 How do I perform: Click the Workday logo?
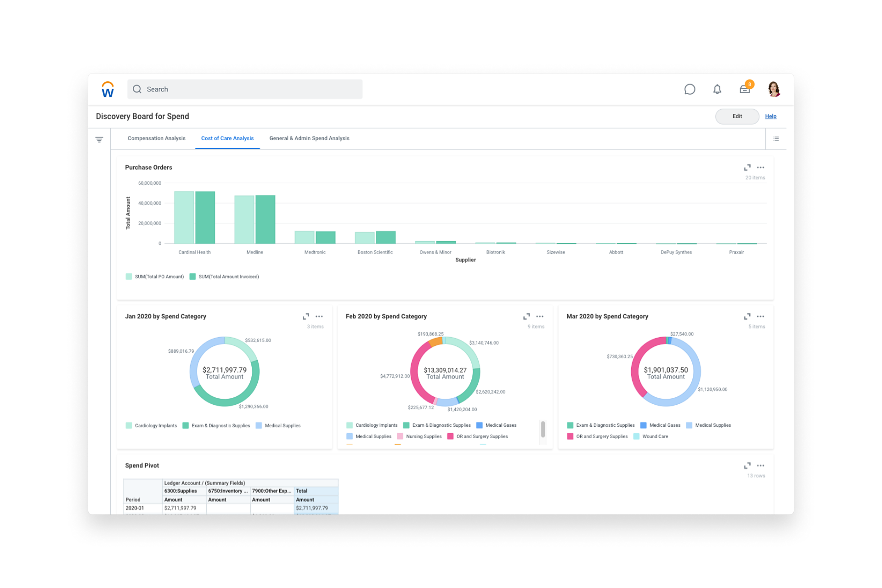(108, 89)
